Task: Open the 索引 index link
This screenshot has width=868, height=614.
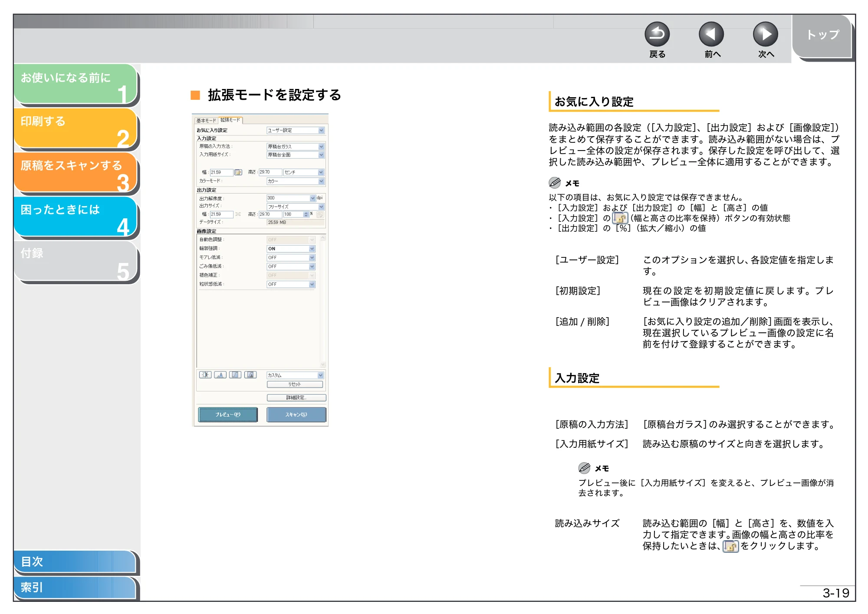Action: coord(75,588)
